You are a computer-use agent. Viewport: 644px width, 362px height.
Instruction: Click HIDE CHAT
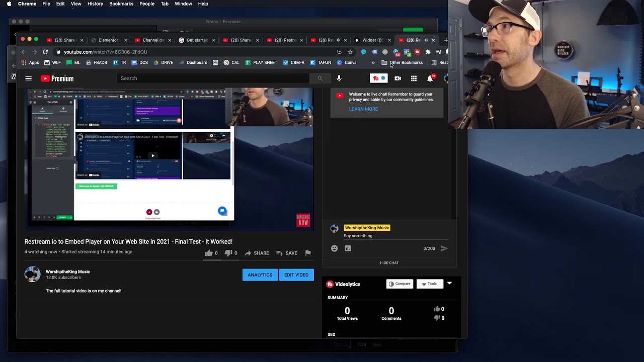coord(389,263)
